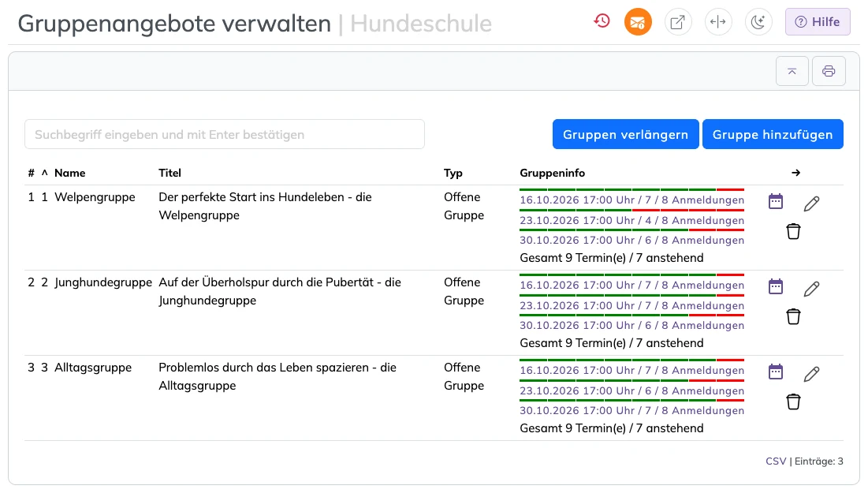
Task: Open the history clock icon
Action: pos(602,21)
